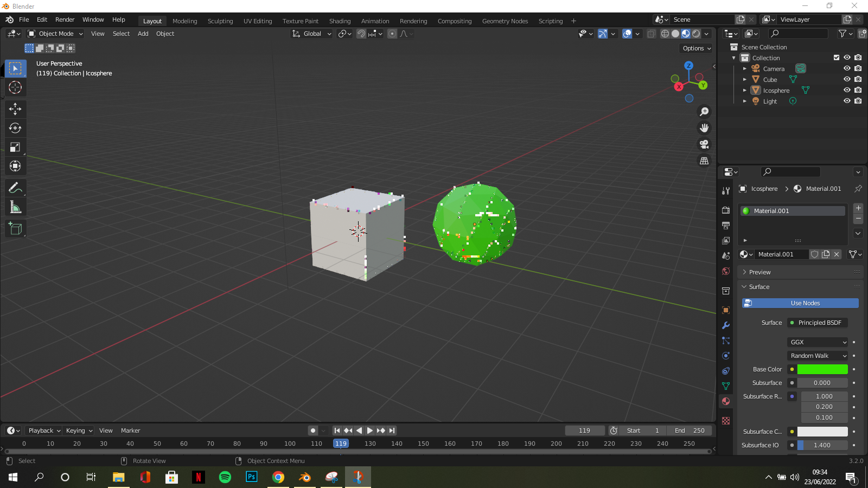
Task: Activate the Rotate tool
Action: pos(15,128)
